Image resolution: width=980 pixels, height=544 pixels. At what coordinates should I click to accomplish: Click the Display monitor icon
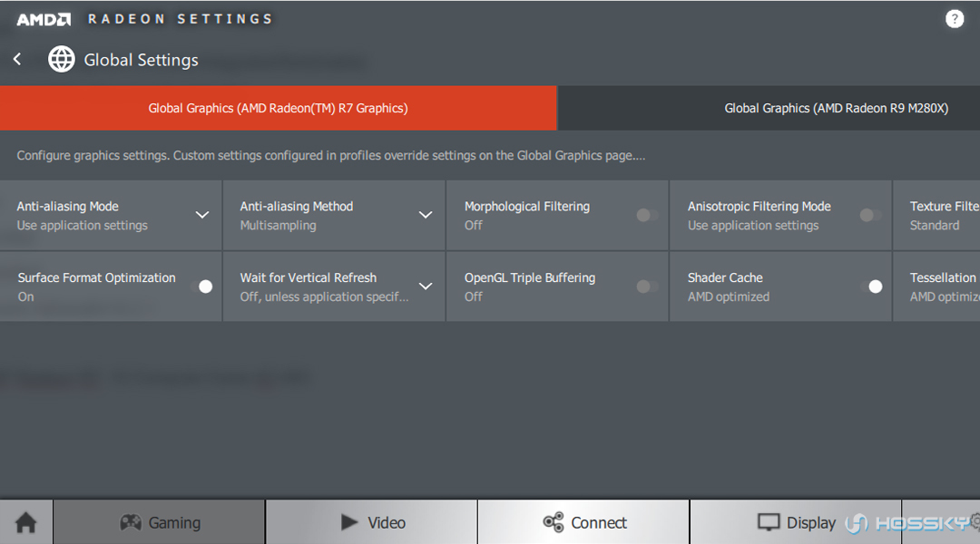[x=769, y=522]
